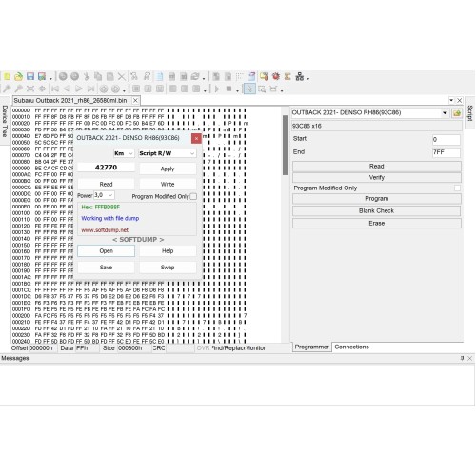Select the Subaru Outback 2021 bin file tab
Screen dimensions: 476x476
click(70, 101)
